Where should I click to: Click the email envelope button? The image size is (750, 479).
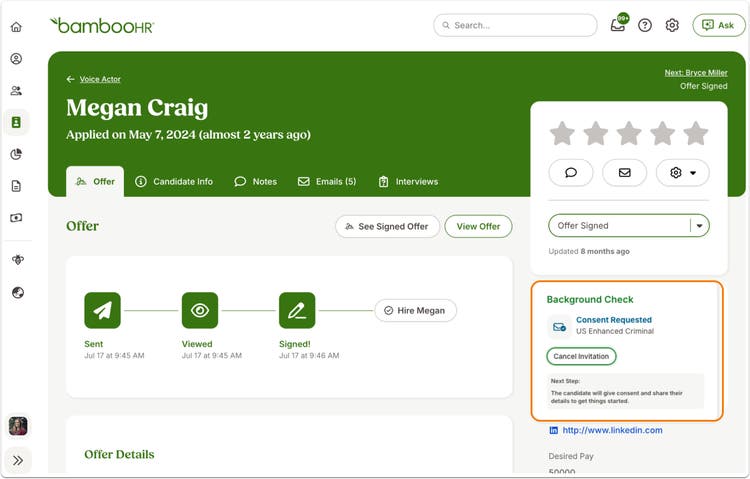point(625,173)
